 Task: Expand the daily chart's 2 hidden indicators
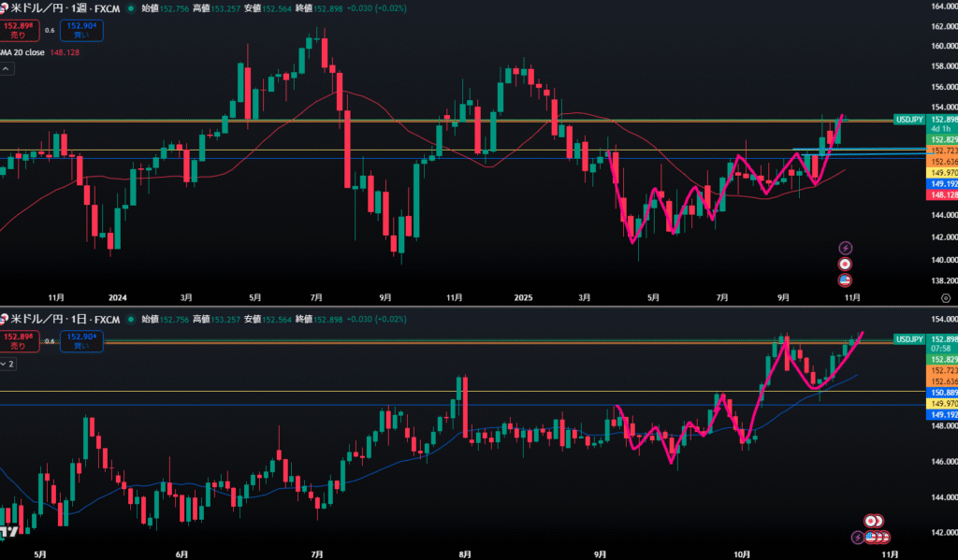click(x=8, y=363)
